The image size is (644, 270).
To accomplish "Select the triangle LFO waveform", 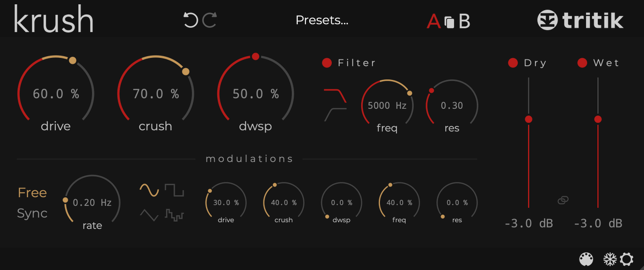I will coord(149,215).
